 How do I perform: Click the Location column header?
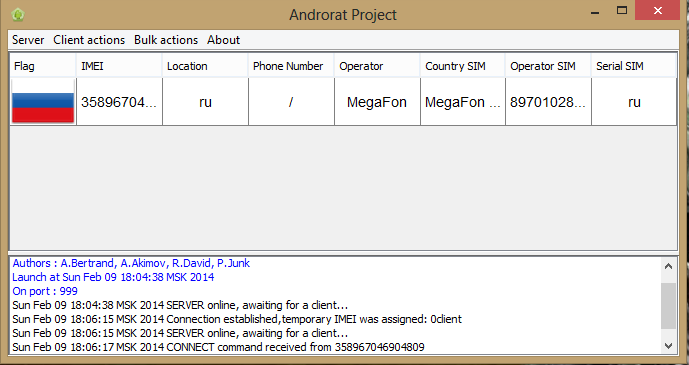point(205,66)
